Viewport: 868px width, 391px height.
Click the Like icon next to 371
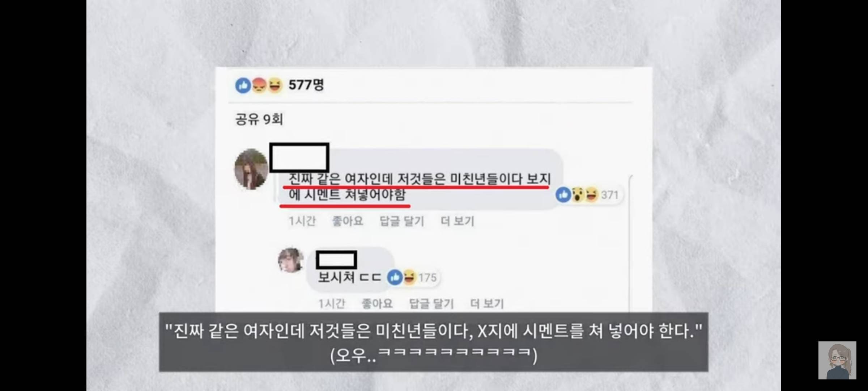(x=563, y=195)
